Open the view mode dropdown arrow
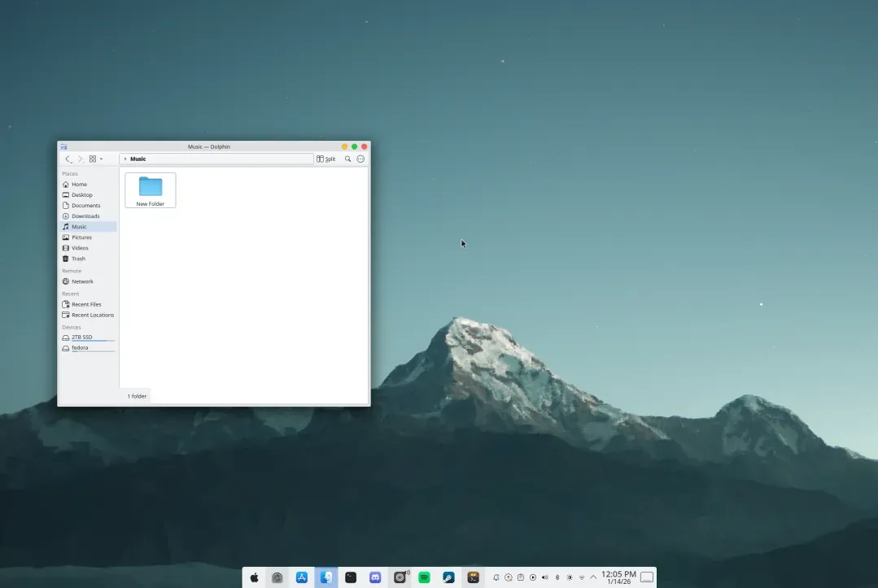Screen dimensions: 878x588 tap(103, 159)
